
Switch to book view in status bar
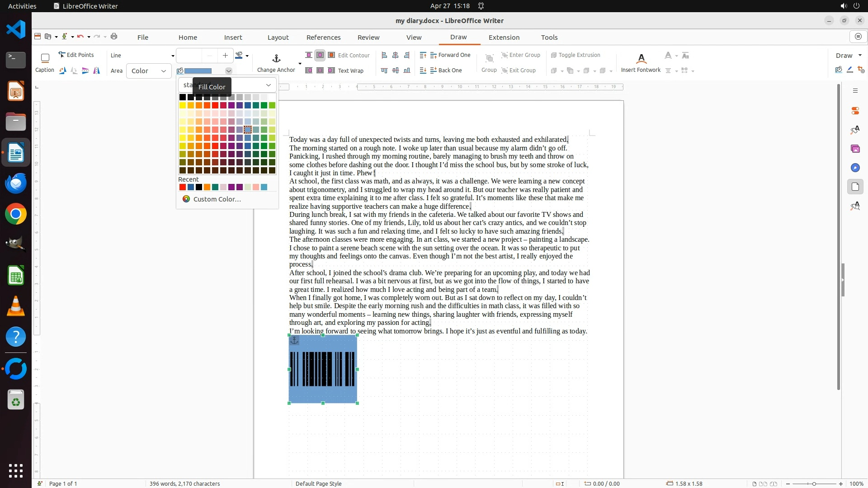(x=774, y=483)
